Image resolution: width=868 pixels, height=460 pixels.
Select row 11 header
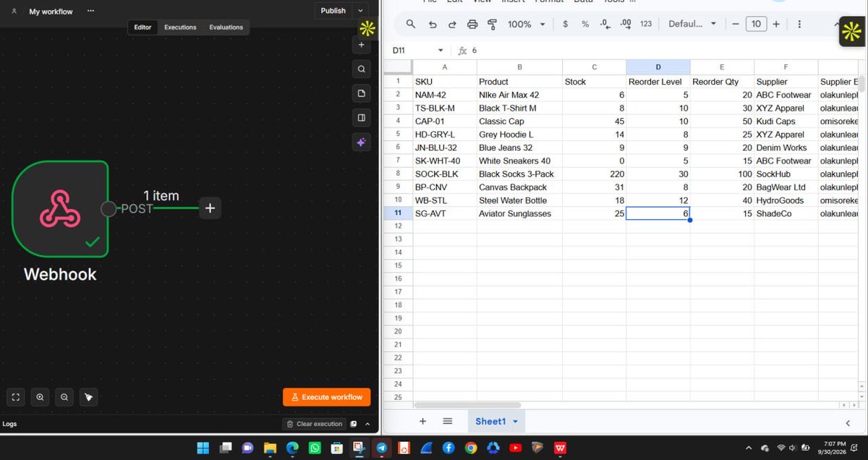point(398,213)
